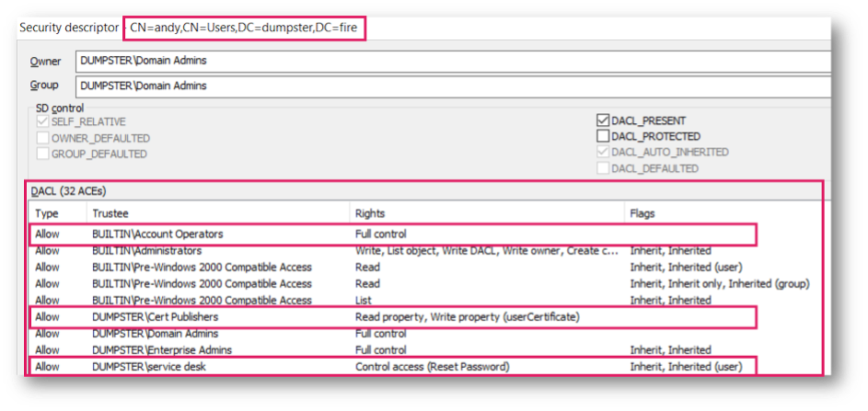868x411 pixels.
Task: Select the DUMPSTER\Enterprise Admins ACE row
Action: (x=425, y=350)
